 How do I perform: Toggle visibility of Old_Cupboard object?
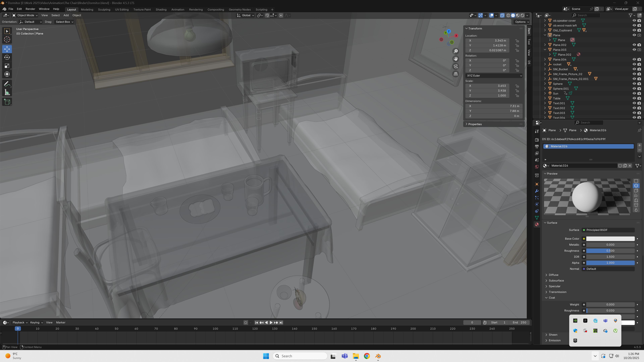[x=634, y=30]
